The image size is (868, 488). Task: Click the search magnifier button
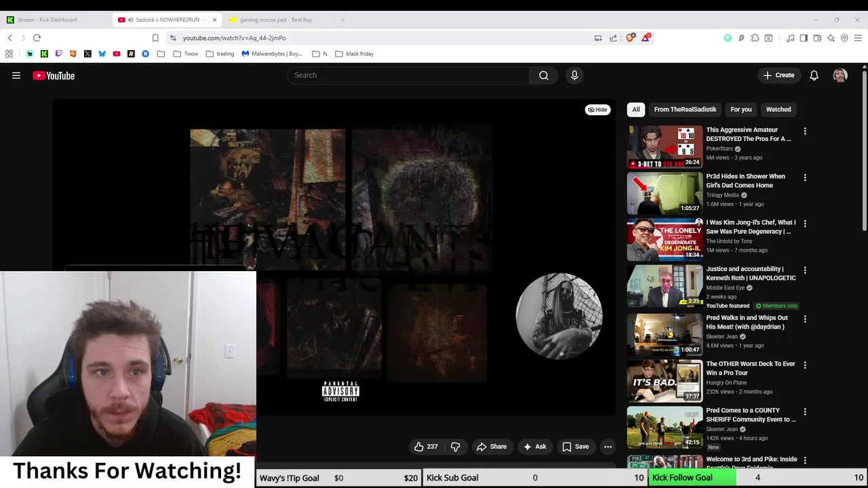click(544, 75)
